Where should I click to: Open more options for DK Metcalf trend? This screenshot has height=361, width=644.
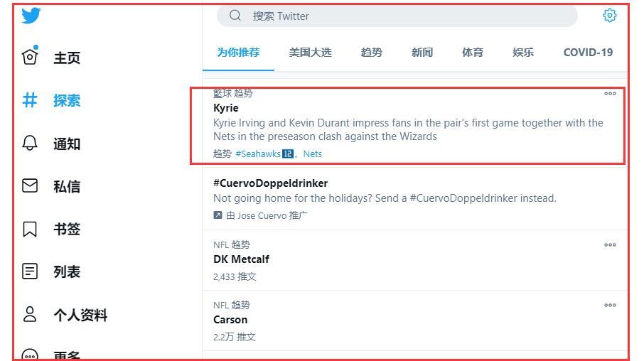pyautogui.click(x=610, y=244)
